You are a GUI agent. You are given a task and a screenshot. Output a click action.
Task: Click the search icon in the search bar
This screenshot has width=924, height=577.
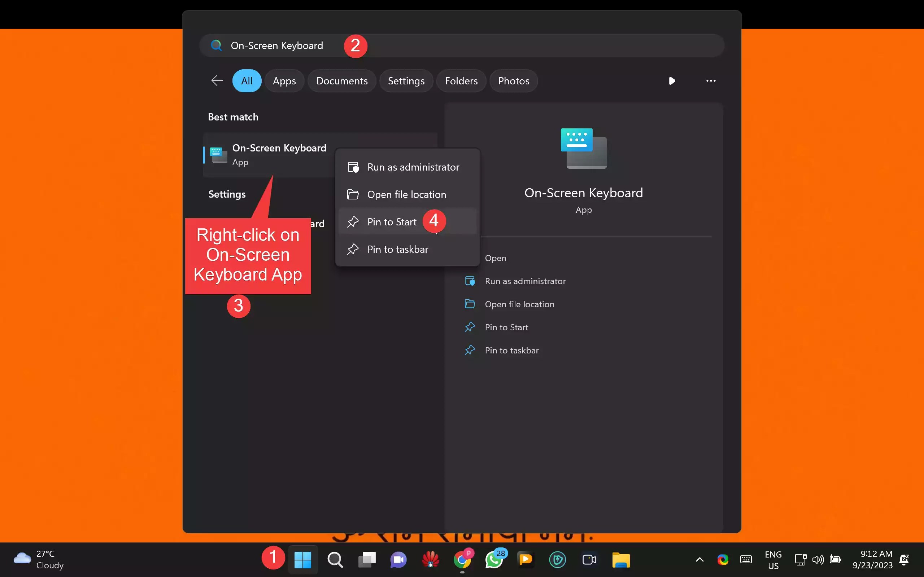click(x=216, y=45)
